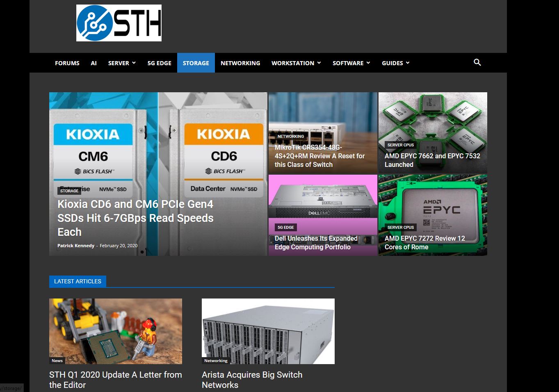
Task: Open the FORUMS menu item
Action: [67, 63]
